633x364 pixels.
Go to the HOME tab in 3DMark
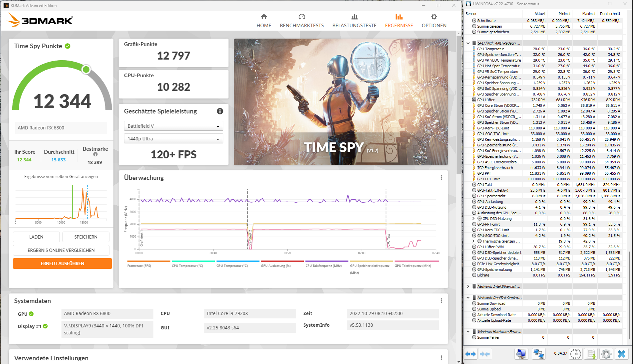click(264, 21)
